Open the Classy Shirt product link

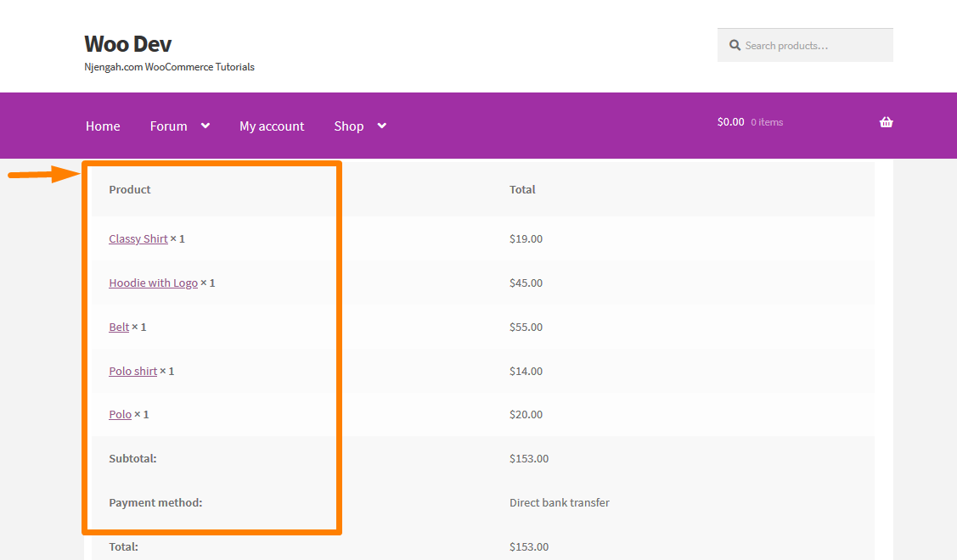(x=138, y=239)
